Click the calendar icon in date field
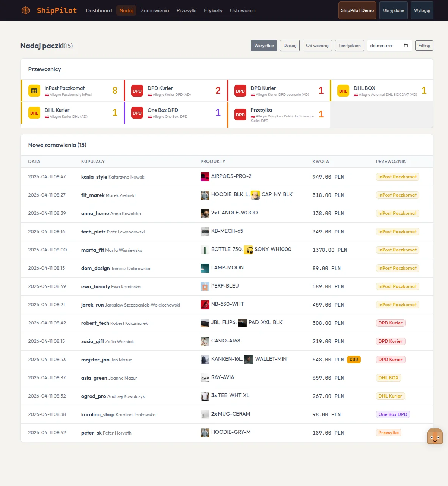 [x=406, y=46]
